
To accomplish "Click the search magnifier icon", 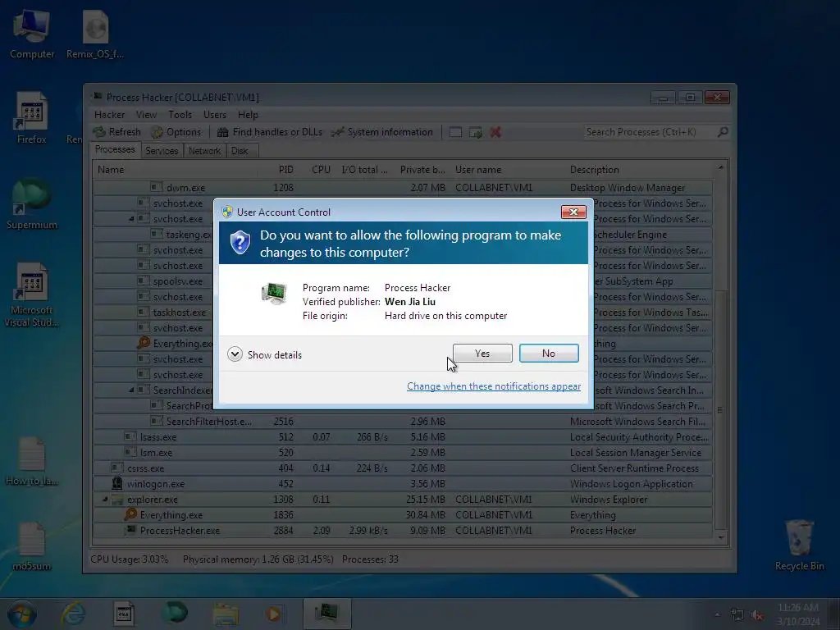I will [723, 132].
